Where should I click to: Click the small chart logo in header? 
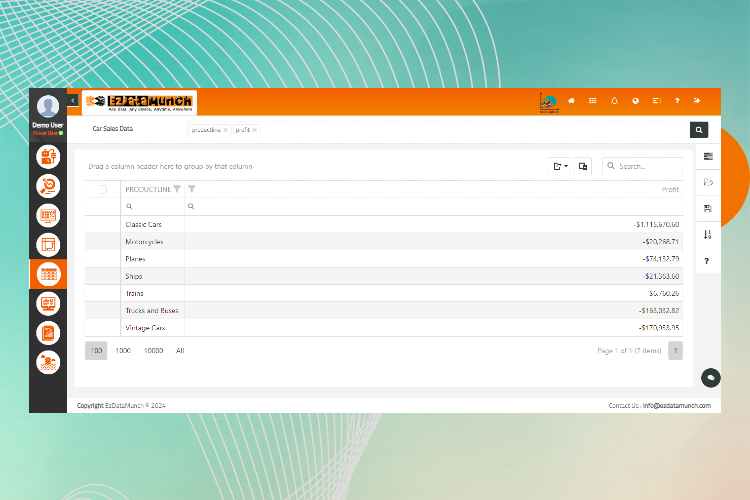[x=549, y=102]
